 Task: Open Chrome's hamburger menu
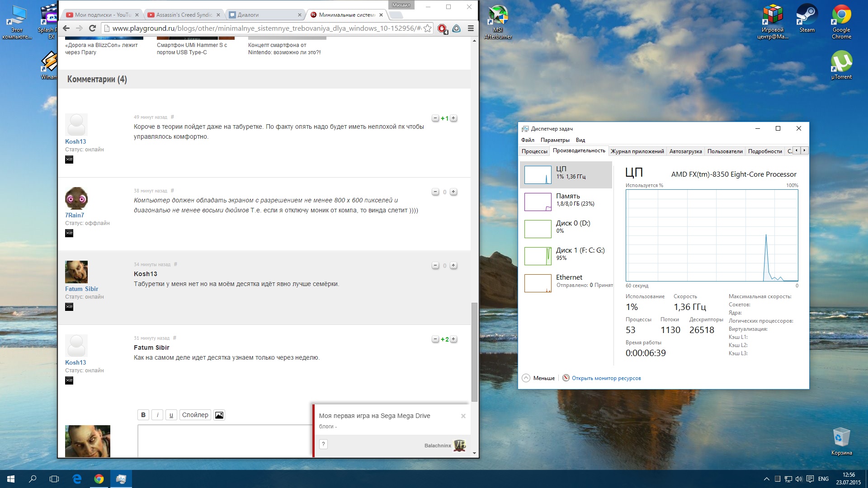[471, 28]
